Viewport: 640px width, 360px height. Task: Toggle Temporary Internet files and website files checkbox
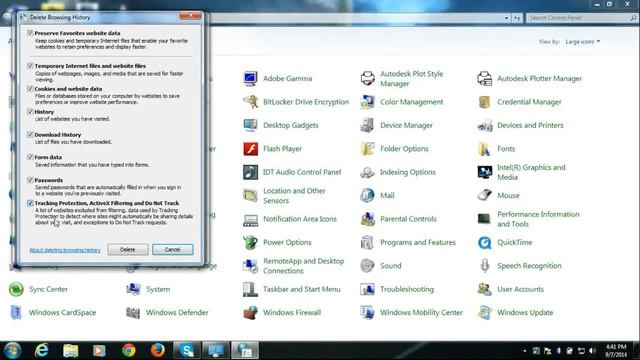[30, 66]
